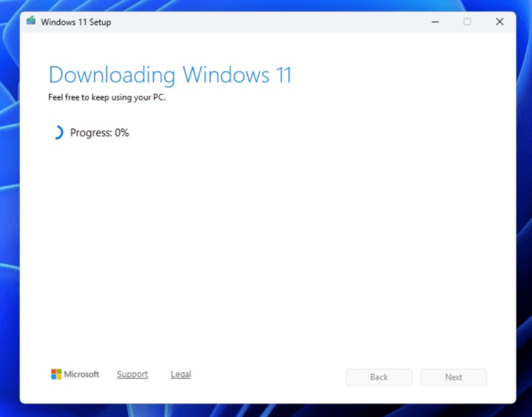Viewport: 532px width, 417px height.
Task: Open the Legal link
Action: pos(181,375)
